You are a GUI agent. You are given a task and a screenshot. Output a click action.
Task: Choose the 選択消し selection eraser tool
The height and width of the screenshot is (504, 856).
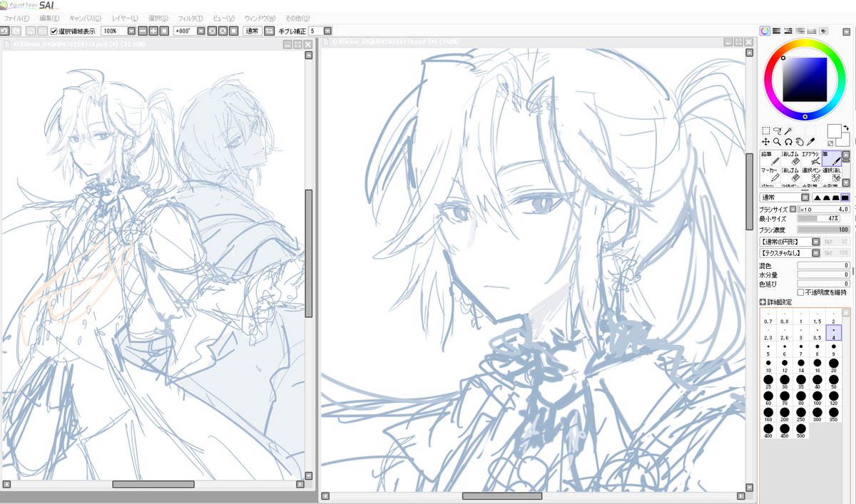831,175
